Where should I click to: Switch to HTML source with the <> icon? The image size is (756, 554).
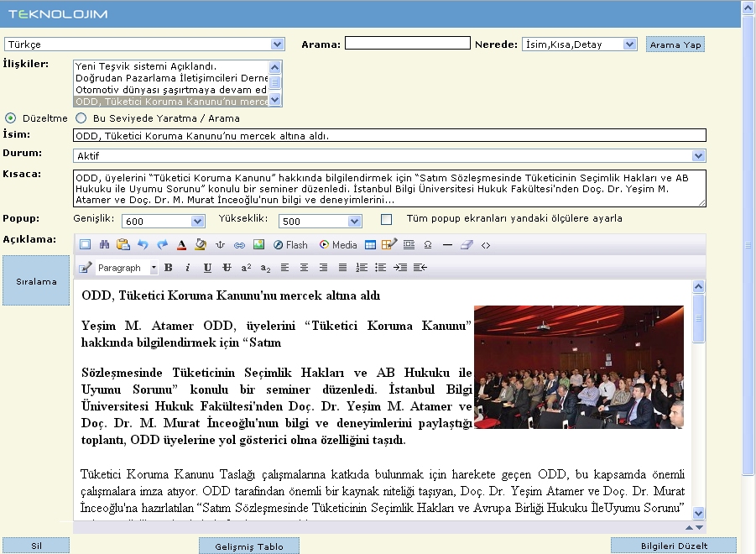486,245
